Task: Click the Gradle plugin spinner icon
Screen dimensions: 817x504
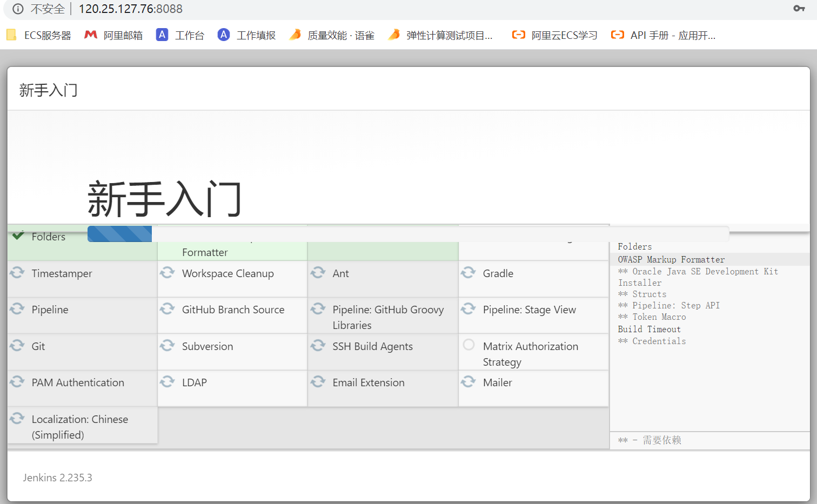Action: [x=468, y=272]
